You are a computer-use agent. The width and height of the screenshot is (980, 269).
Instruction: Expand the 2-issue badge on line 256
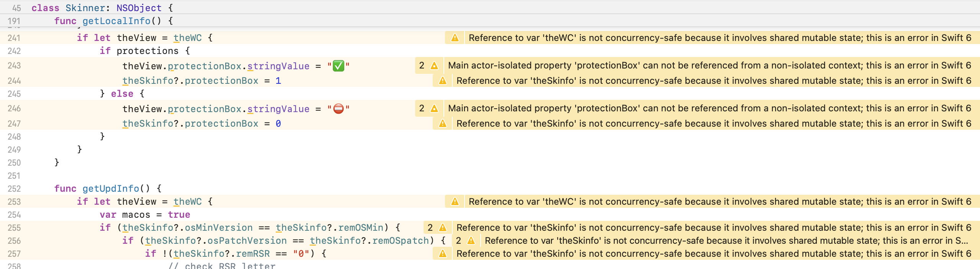(458, 241)
